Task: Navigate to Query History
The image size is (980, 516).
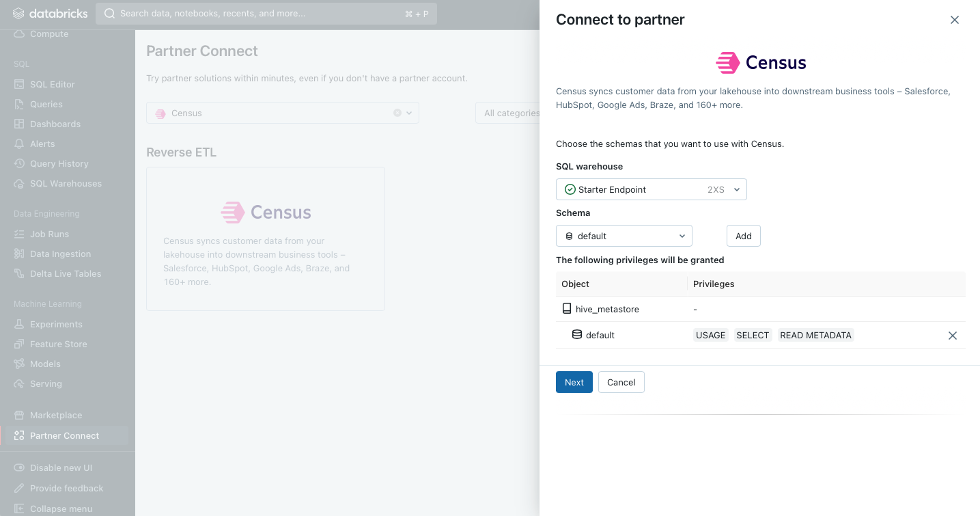Action: point(59,163)
